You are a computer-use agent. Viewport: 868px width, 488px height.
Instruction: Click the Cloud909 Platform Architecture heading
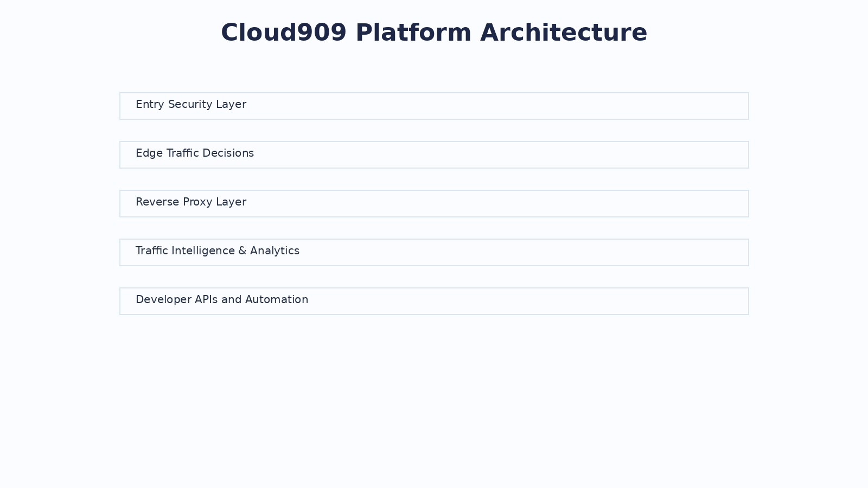434,33
